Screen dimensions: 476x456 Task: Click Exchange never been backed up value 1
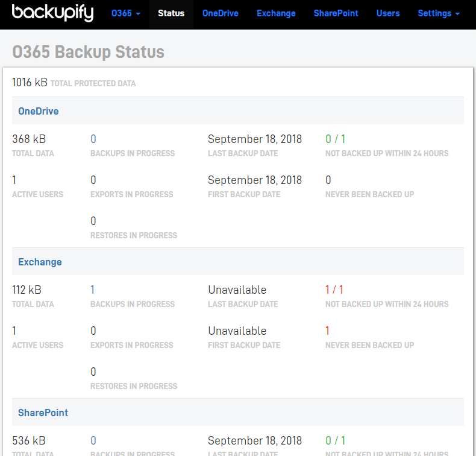point(327,331)
